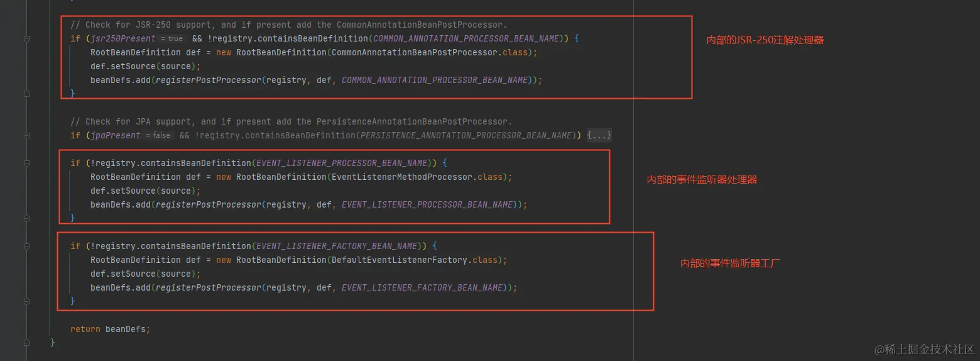Click the inline '= false' debug value
Viewport: 980px width, 361px height.
point(158,136)
